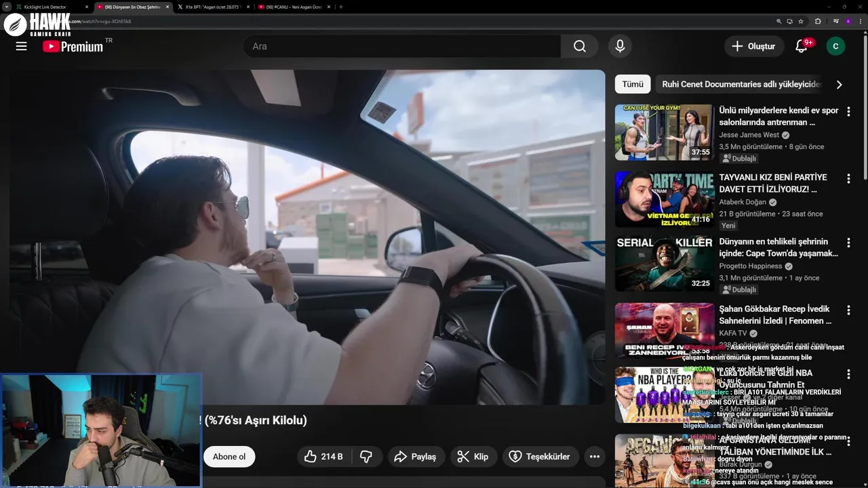
Task: Open the Oluştur create menu
Action: pos(753,46)
